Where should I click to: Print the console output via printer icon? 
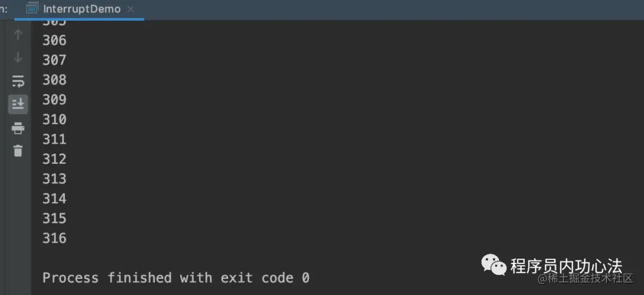[18, 128]
